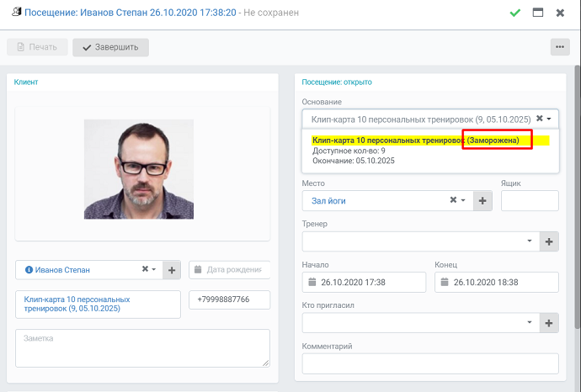Open the Дата рождения date field
Viewport: 581px width, 392px height.
point(229,270)
